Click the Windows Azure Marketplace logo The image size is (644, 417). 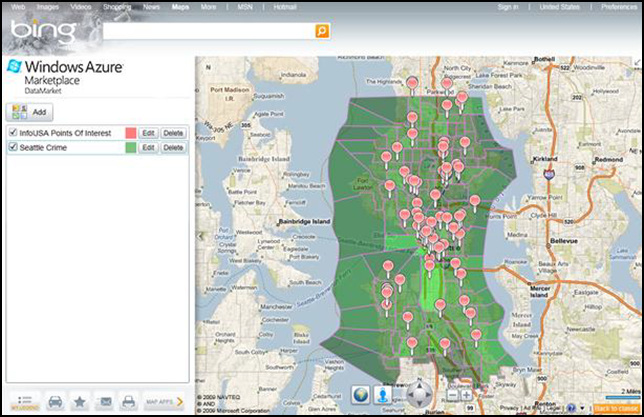66,77
